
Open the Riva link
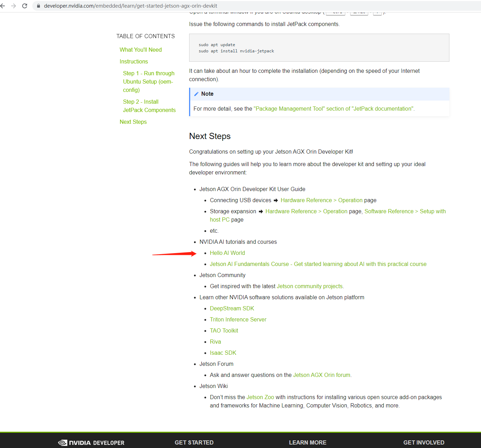215,342
